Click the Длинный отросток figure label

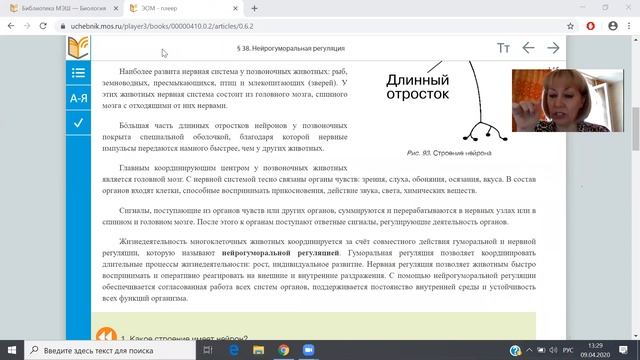tap(418, 87)
